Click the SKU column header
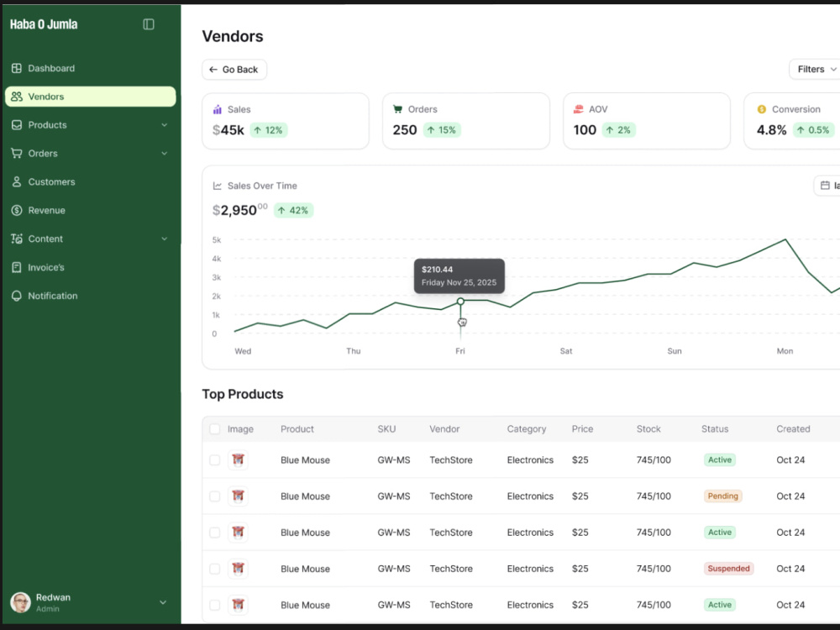 coord(386,429)
